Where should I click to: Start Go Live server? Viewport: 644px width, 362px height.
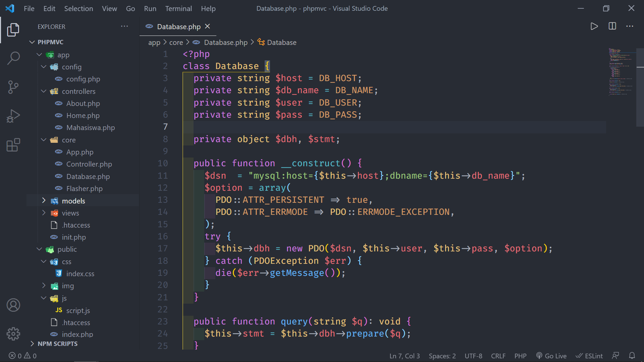[x=551, y=356]
